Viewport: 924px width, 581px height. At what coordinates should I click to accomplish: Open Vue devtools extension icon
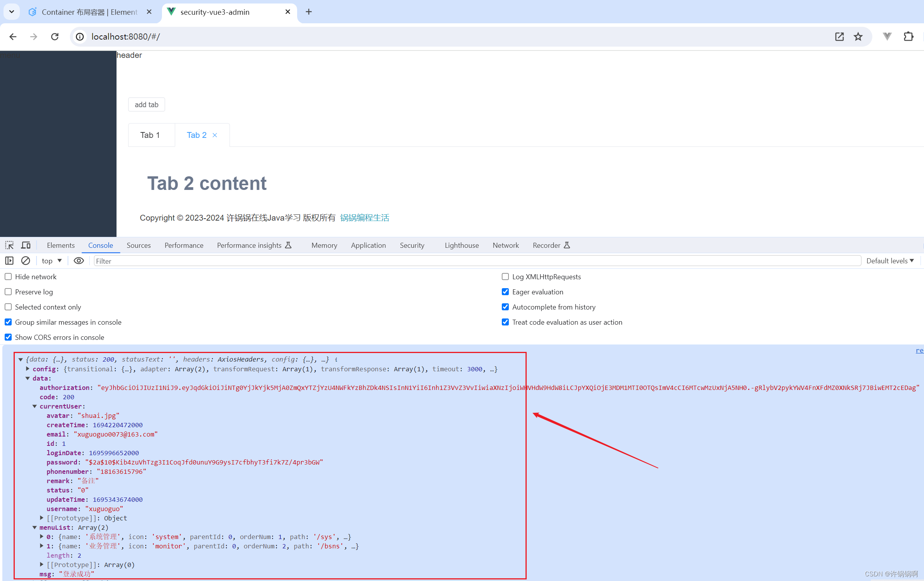pos(887,37)
